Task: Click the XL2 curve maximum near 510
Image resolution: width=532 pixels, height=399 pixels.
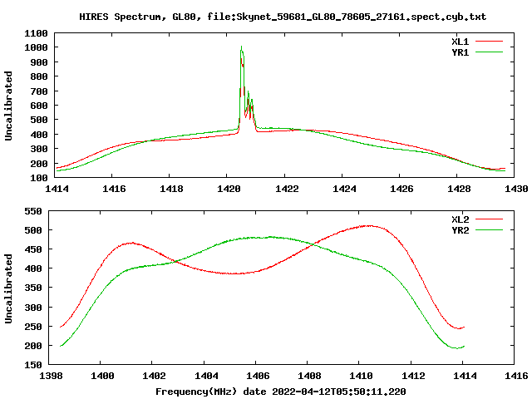Action: point(368,225)
